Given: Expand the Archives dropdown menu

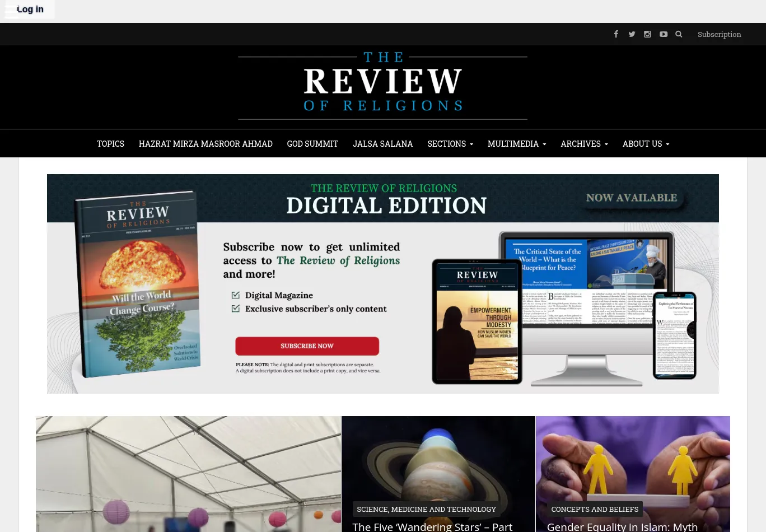Looking at the screenshot, I should pos(584,144).
